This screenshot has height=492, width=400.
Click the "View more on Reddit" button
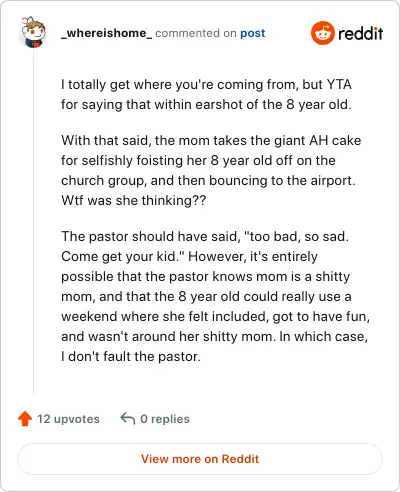[200, 459]
